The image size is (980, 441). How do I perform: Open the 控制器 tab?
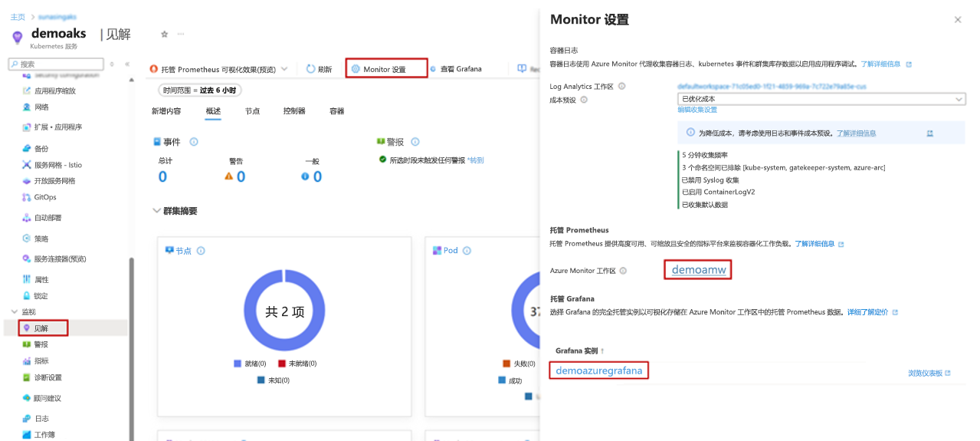click(x=294, y=111)
